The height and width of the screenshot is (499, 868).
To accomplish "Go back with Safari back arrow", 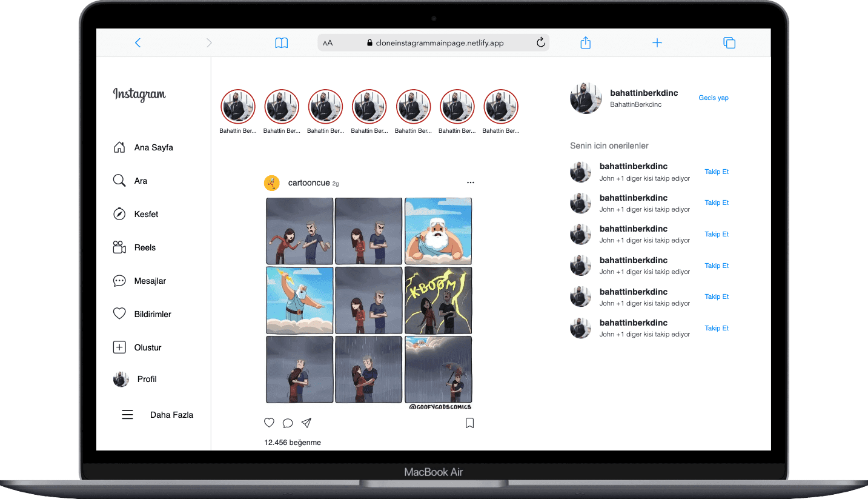I will (137, 42).
